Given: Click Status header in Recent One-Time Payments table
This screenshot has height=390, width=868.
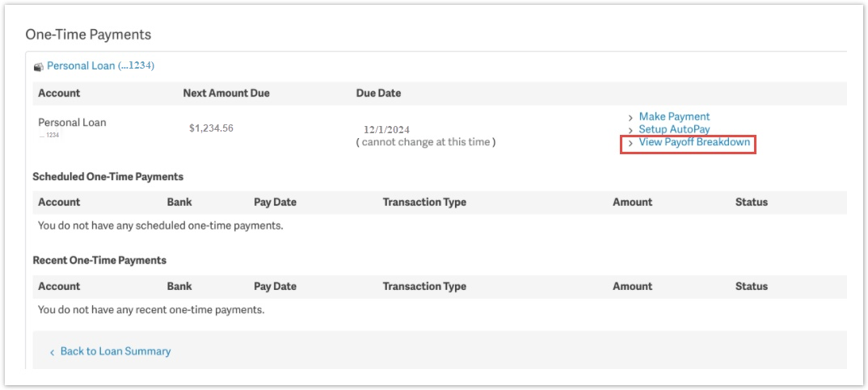Looking at the screenshot, I should click(751, 286).
